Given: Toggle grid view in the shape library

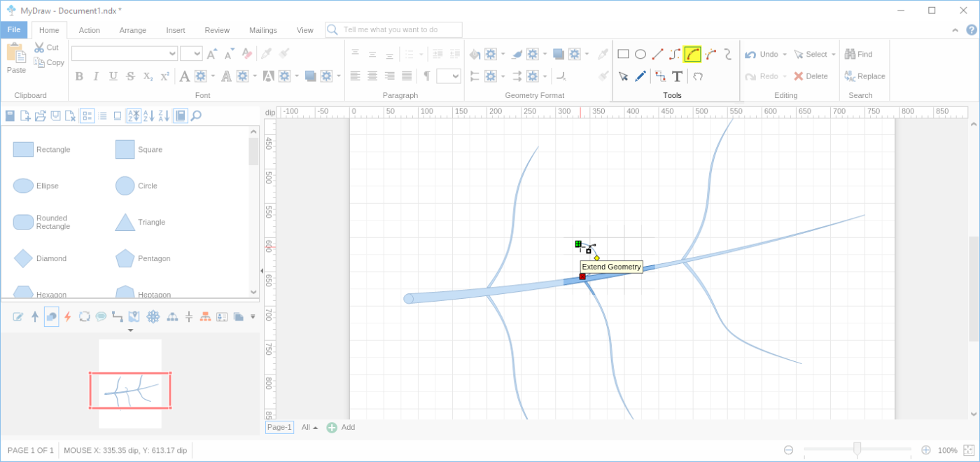Looking at the screenshot, I should click(87, 115).
